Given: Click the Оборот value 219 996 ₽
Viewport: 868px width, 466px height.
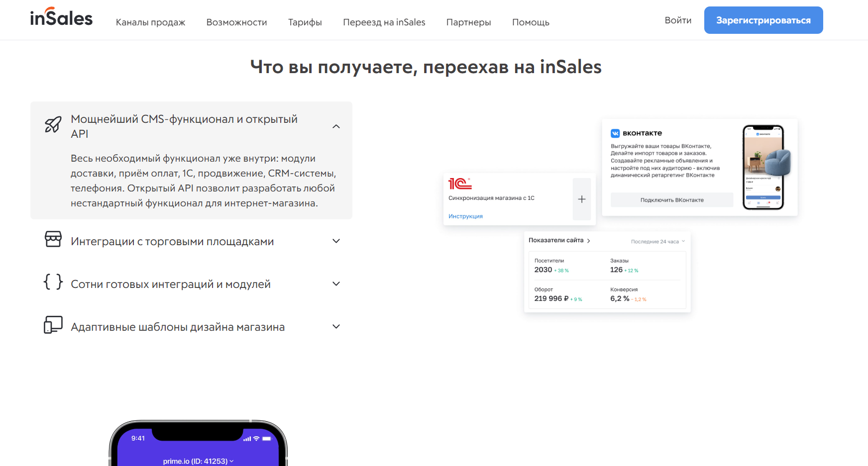Looking at the screenshot, I should [551, 298].
